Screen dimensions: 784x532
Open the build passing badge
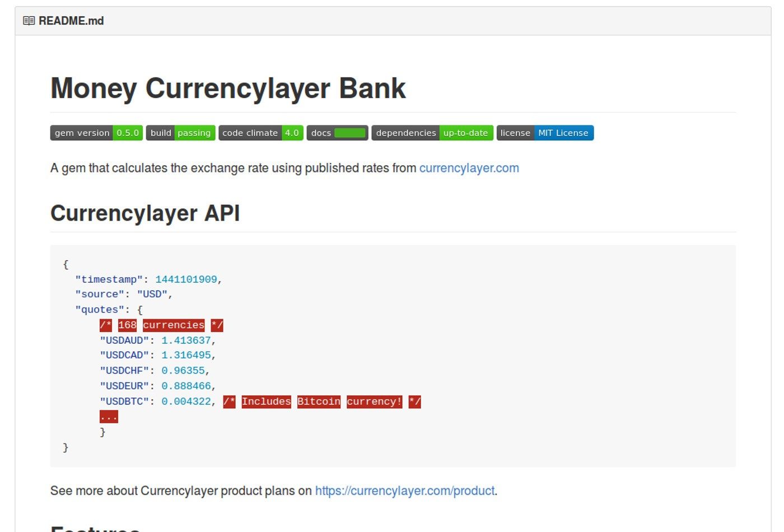(x=180, y=133)
